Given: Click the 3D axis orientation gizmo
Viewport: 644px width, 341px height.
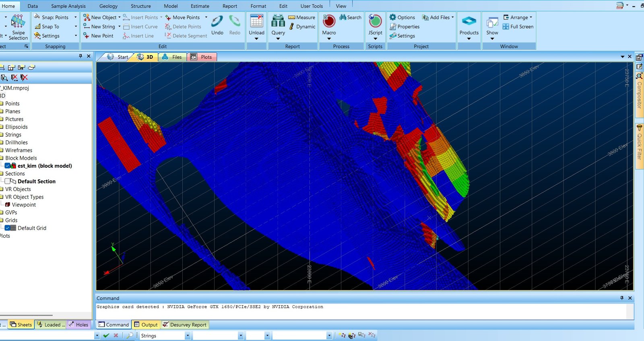Looking at the screenshot, I should (x=114, y=259).
